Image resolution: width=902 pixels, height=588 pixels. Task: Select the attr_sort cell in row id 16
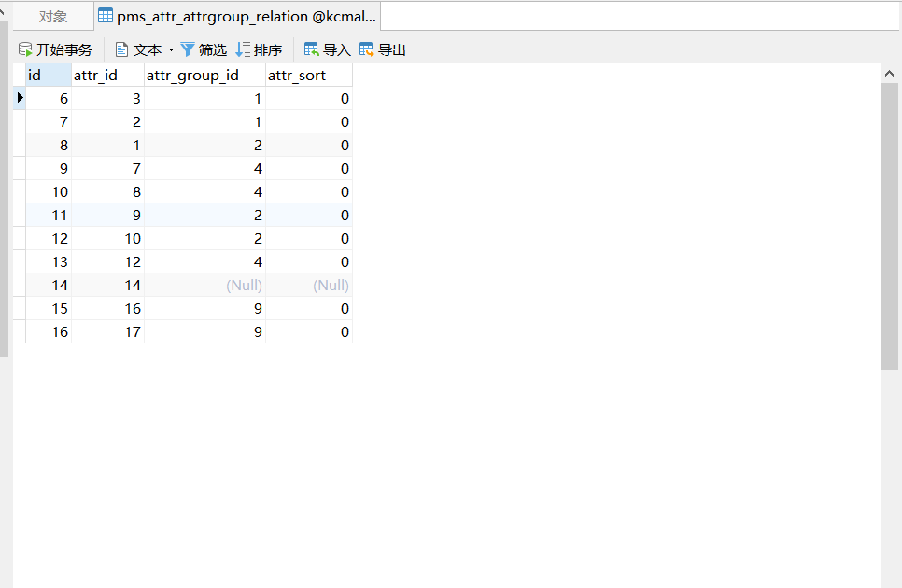309,331
